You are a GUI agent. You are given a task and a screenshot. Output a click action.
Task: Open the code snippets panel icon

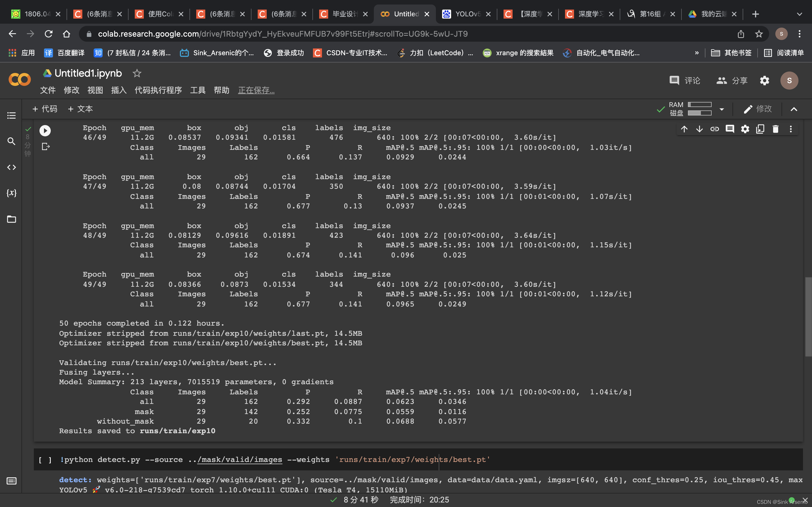[11, 167]
